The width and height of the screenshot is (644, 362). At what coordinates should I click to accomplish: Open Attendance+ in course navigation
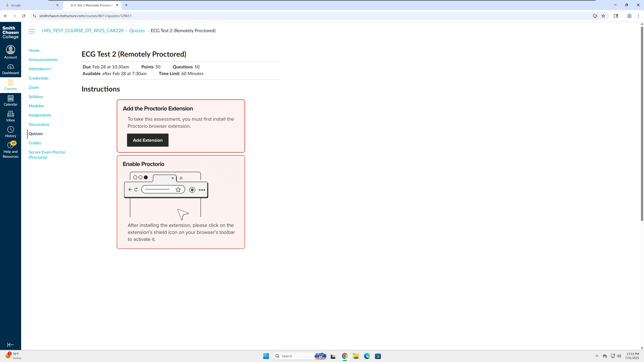tap(40, 69)
